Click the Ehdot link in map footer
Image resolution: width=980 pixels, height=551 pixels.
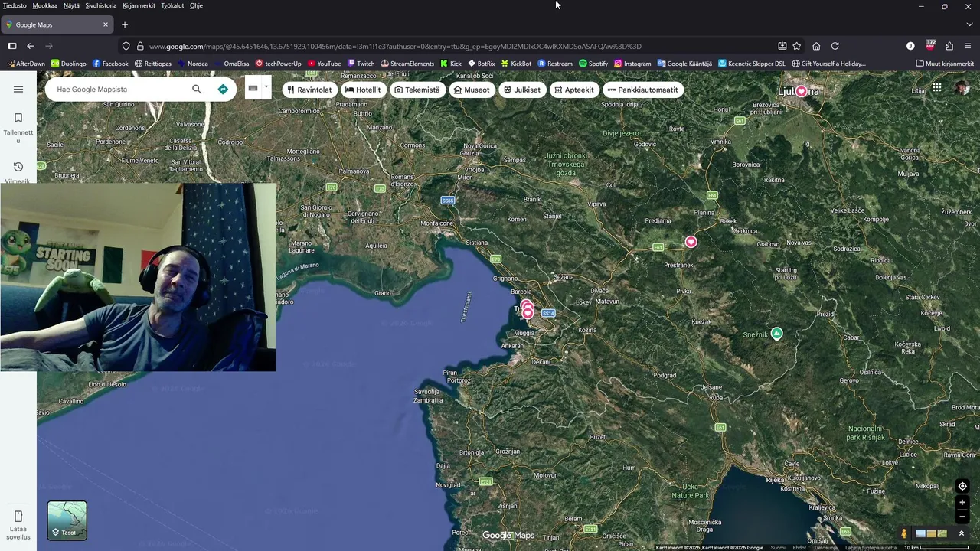(799, 547)
